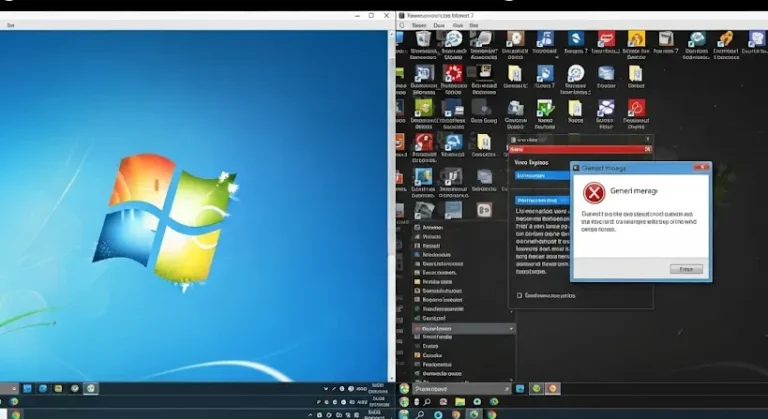Select the second blue highlighted field in the dark dialog

542,200
